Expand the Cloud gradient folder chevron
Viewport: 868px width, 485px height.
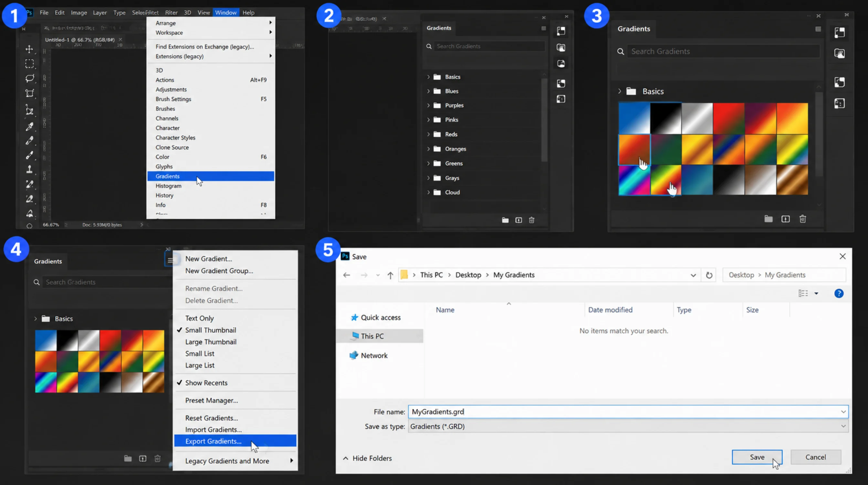(428, 192)
